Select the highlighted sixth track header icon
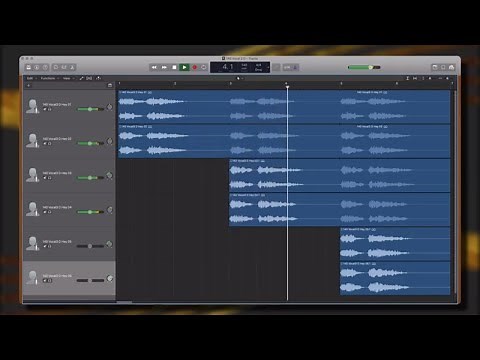The width and height of the screenshot is (480, 360). click(x=32, y=278)
